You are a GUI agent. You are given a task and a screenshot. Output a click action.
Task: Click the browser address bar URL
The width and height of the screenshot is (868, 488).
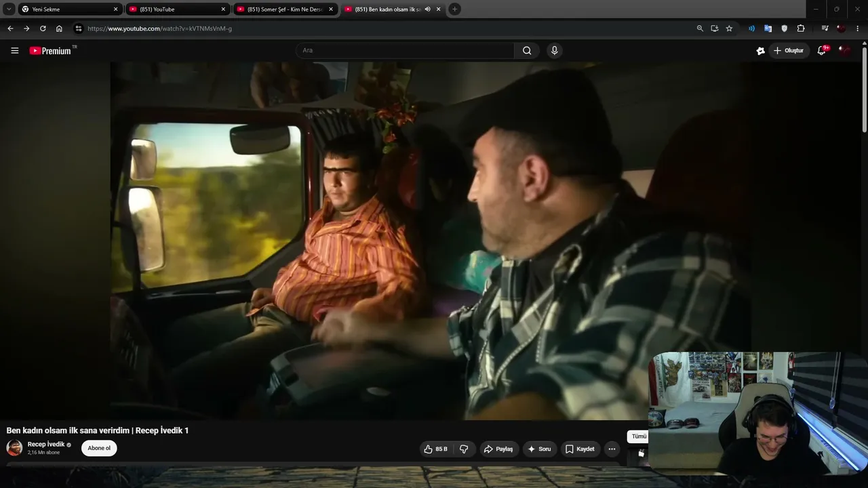pyautogui.click(x=160, y=28)
